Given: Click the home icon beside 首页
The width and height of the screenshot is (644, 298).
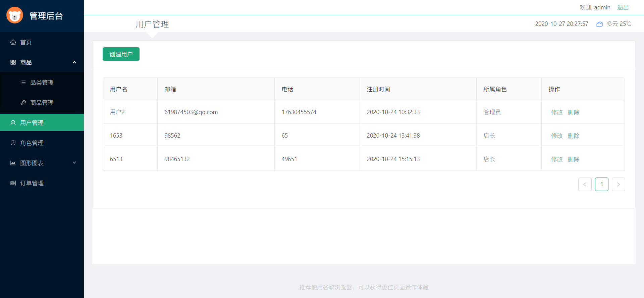Looking at the screenshot, I should [x=13, y=42].
